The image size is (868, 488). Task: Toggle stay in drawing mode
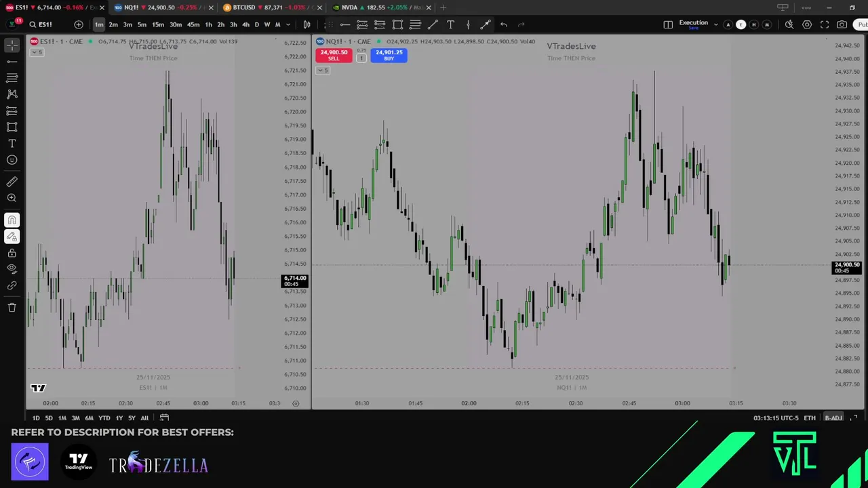coord(12,237)
